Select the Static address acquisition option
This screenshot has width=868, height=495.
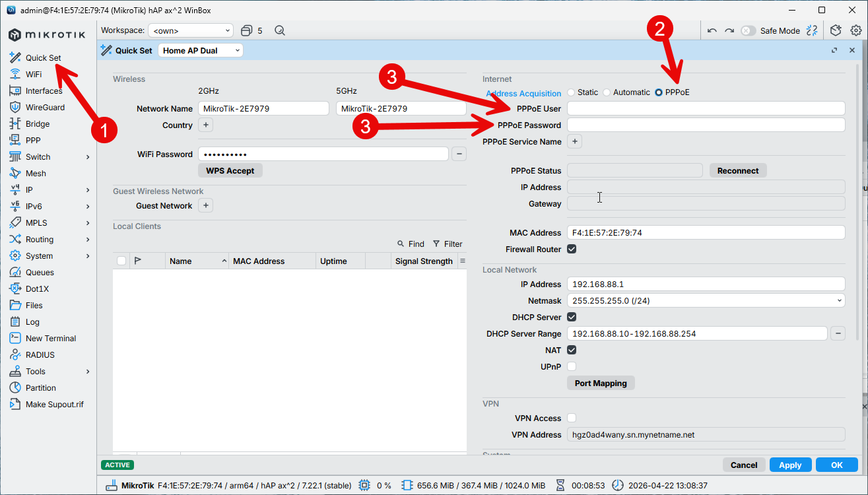(571, 92)
